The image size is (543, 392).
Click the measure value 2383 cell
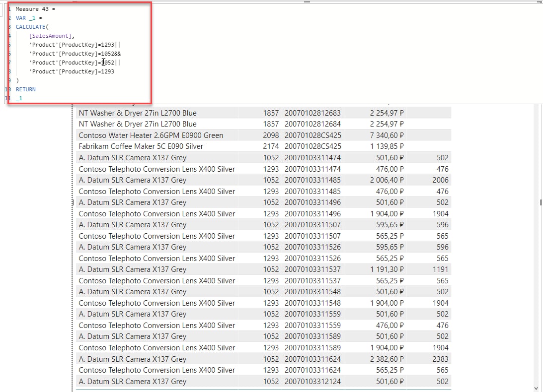click(x=441, y=359)
